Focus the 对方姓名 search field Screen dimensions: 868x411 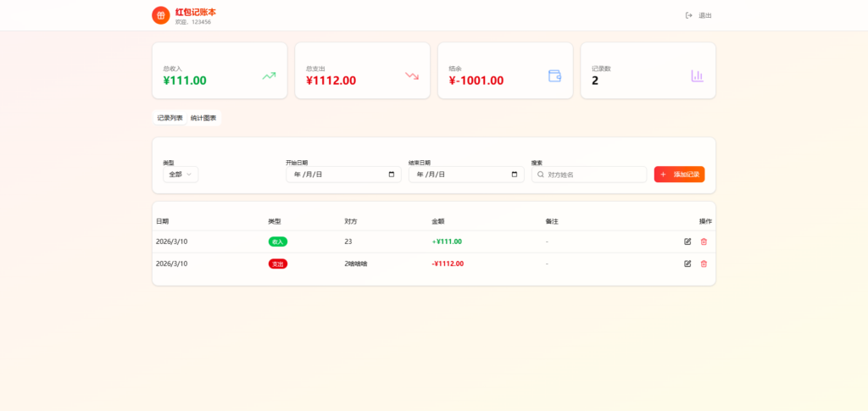click(593, 175)
